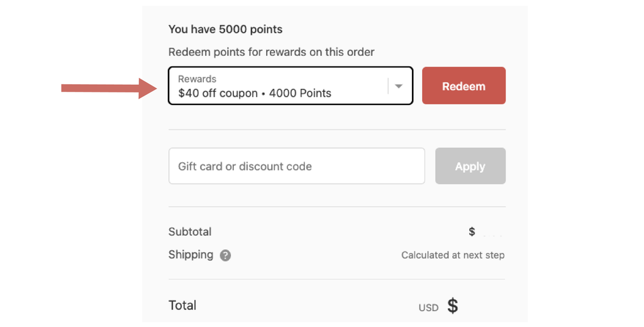Click the large dollar sign beside USD
This screenshot has height=327, width=644.
click(452, 306)
